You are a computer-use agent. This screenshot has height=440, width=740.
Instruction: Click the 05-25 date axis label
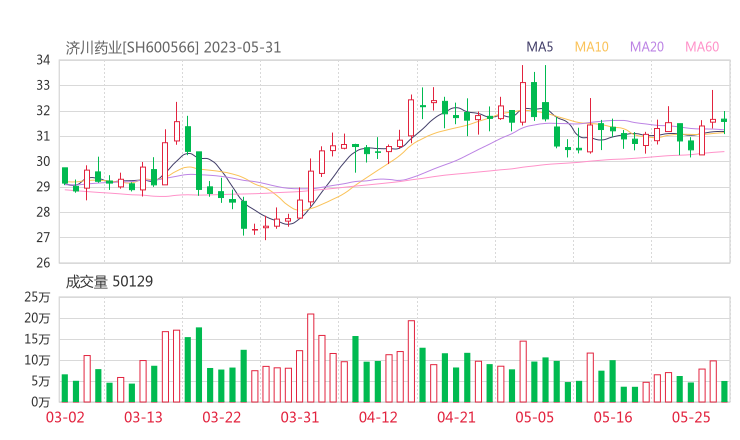tap(691, 417)
